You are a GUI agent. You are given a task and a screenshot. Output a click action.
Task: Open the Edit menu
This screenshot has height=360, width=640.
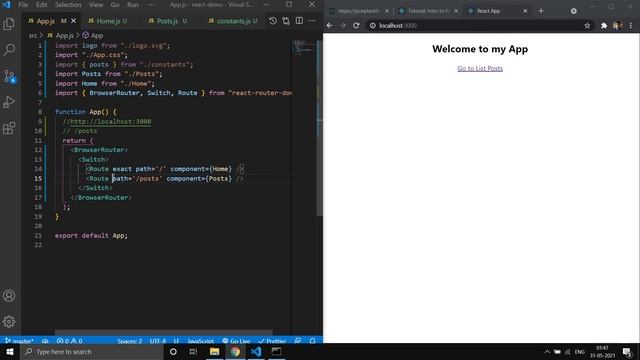click(42, 5)
